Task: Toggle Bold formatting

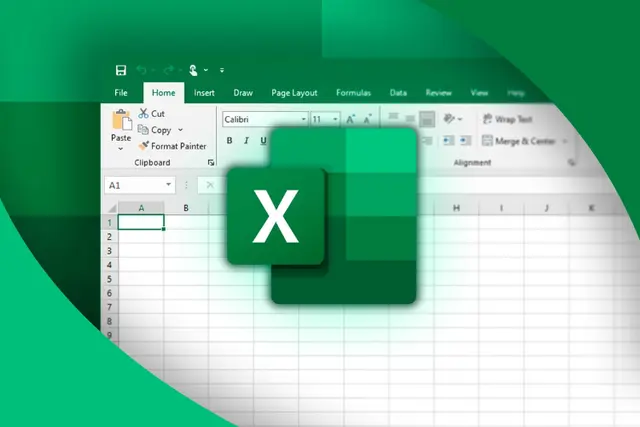Action: [229, 140]
